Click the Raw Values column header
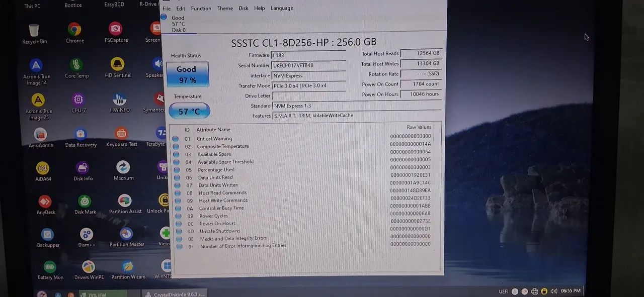Image resolution: width=644 pixels, height=297 pixels. click(x=419, y=127)
